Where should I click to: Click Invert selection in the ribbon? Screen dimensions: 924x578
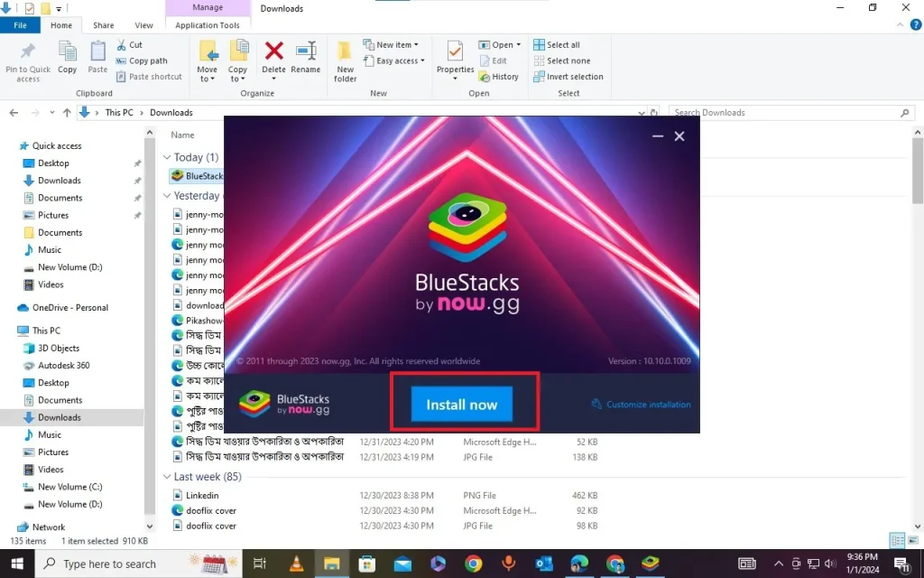pyautogui.click(x=568, y=77)
